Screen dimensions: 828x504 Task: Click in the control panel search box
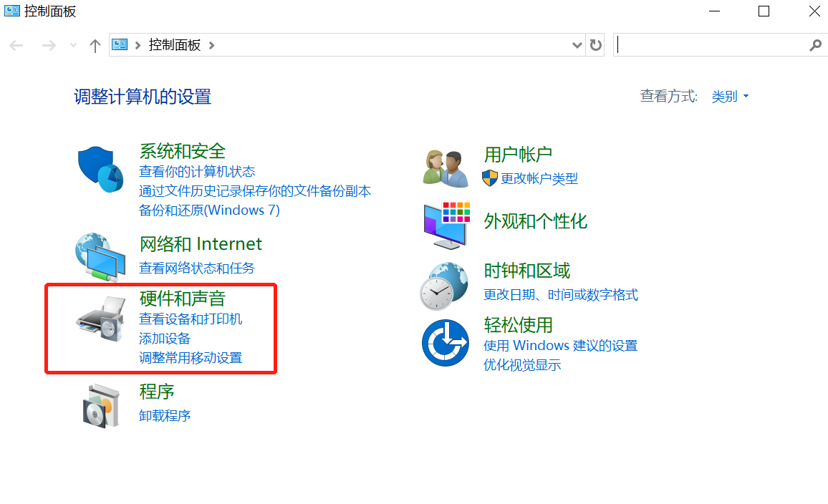pos(709,45)
